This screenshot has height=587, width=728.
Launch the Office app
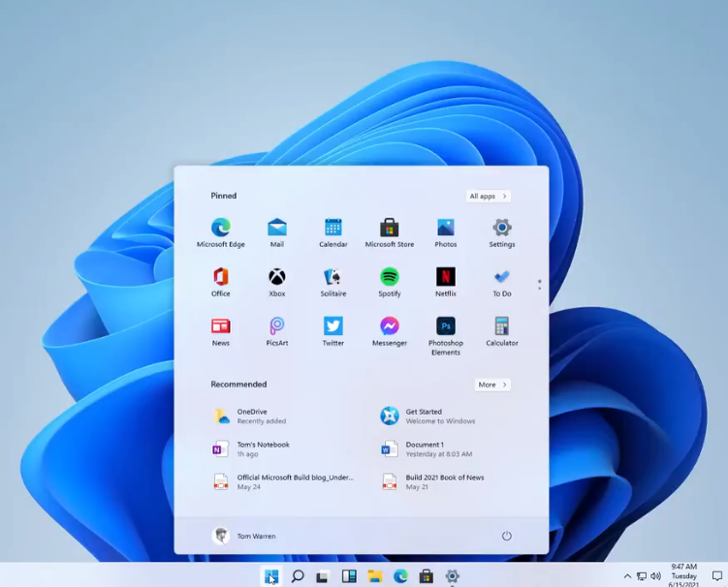[x=221, y=282]
